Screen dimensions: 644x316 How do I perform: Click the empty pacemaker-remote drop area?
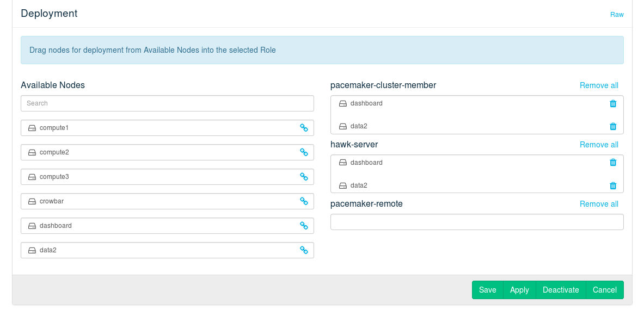477,222
